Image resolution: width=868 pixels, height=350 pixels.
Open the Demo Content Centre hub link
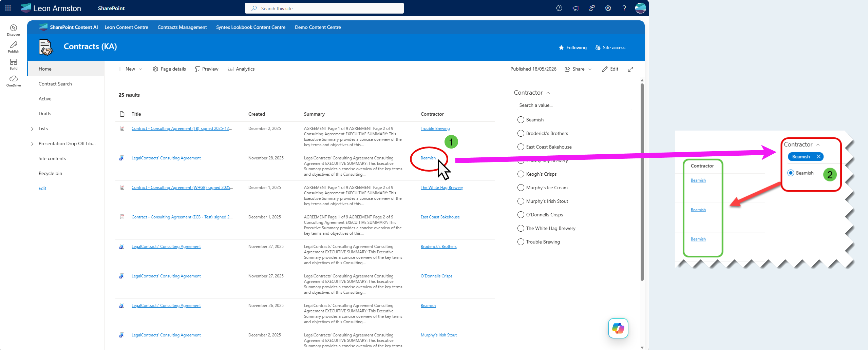[x=318, y=27]
